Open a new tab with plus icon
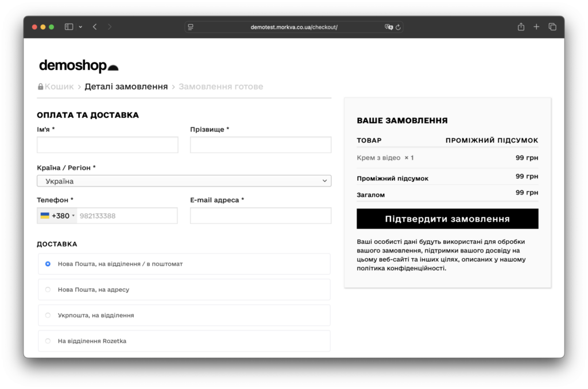The width and height of the screenshot is (588, 389). tap(536, 26)
